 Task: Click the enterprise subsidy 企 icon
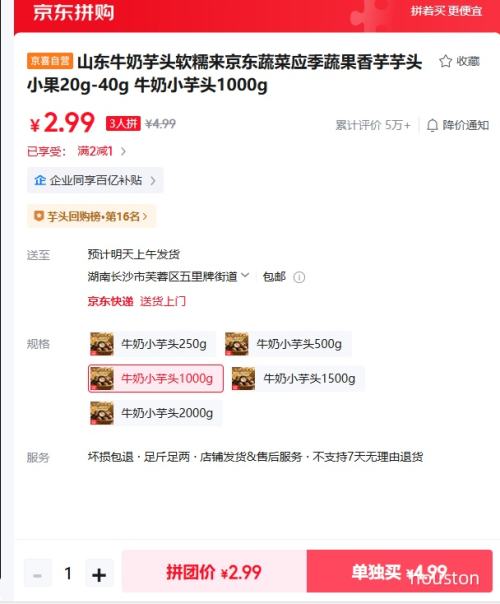[x=40, y=180]
